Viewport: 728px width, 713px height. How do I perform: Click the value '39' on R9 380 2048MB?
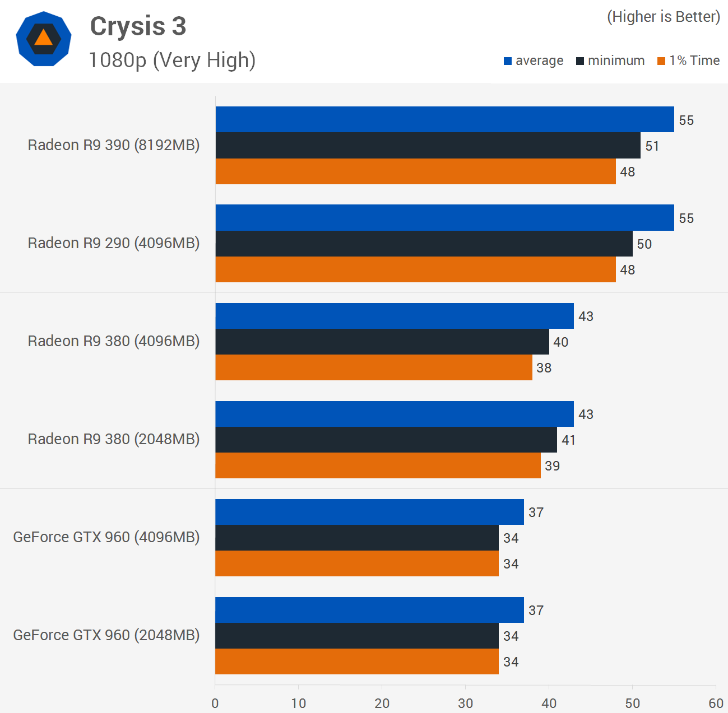[553, 466]
